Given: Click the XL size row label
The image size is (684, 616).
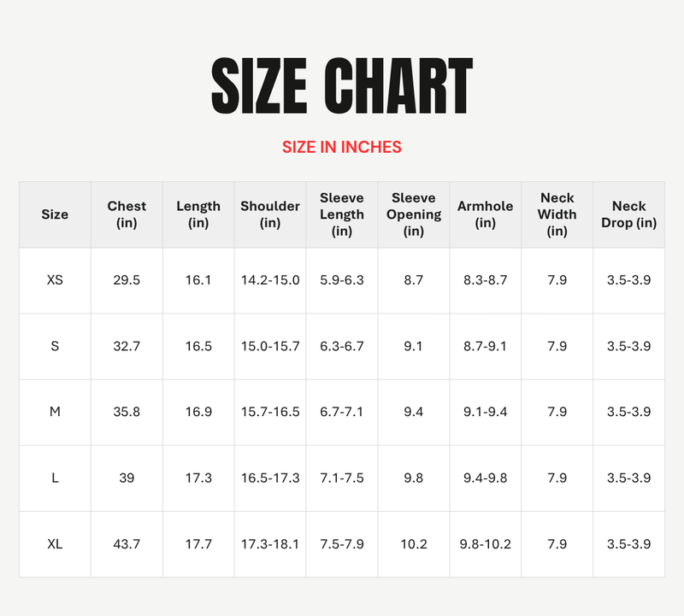Looking at the screenshot, I should [55, 544].
